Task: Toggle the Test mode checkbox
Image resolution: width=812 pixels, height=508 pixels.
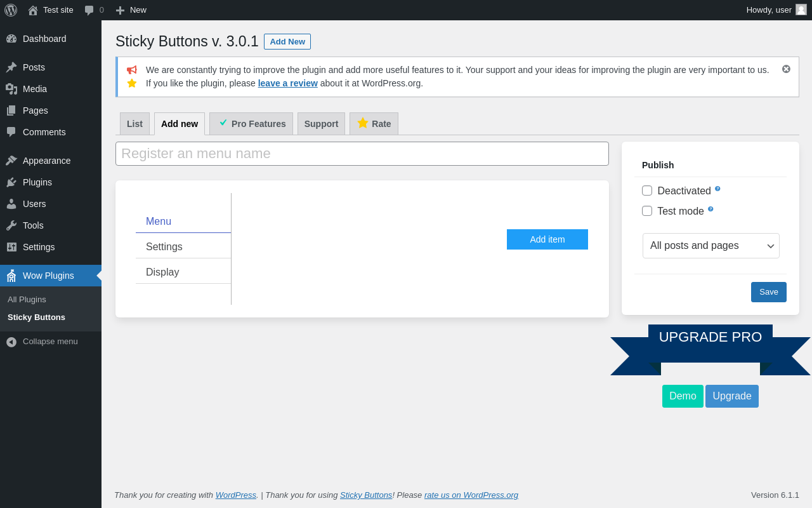Action: pos(647,211)
